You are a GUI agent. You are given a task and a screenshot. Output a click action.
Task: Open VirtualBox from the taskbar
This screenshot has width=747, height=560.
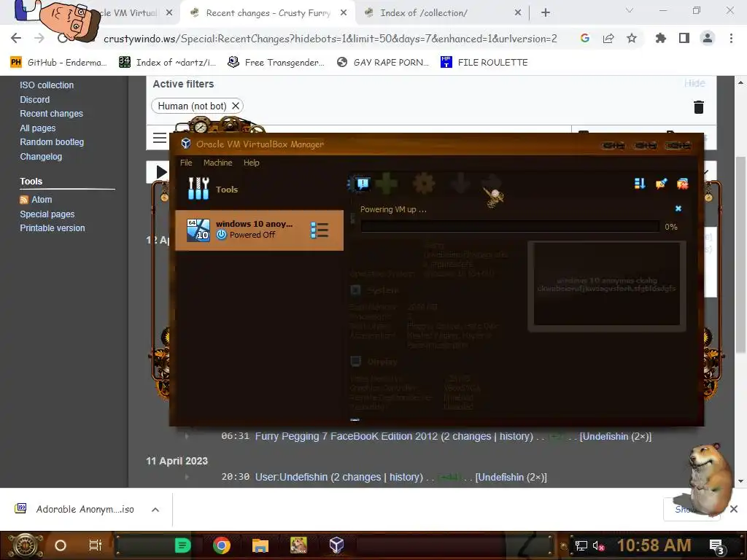tap(336, 545)
